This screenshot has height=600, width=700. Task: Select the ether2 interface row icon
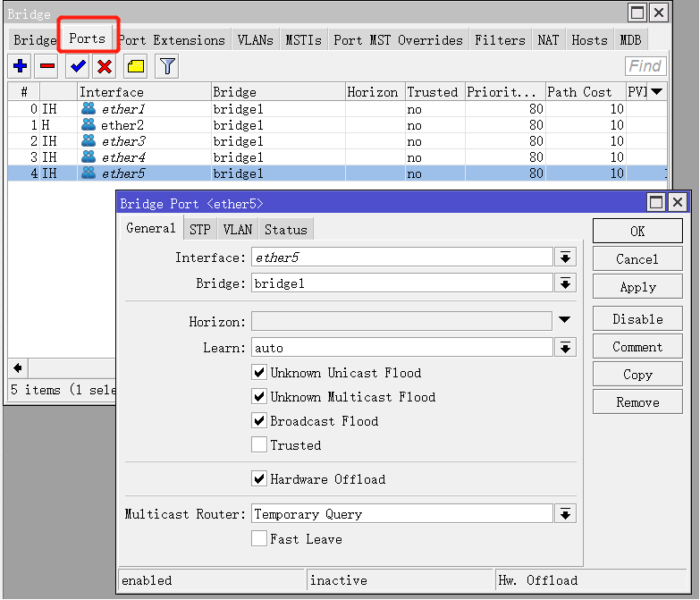pos(89,125)
